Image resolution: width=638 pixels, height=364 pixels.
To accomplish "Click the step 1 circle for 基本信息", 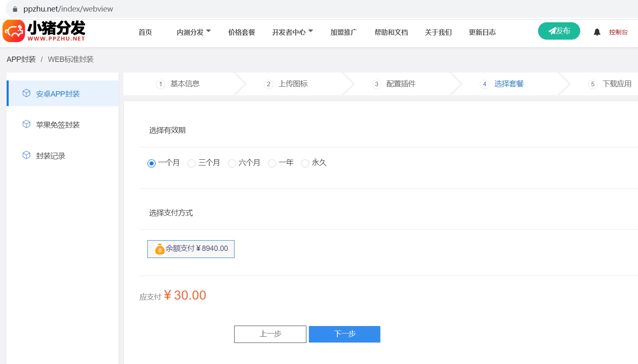I will (161, 84).
